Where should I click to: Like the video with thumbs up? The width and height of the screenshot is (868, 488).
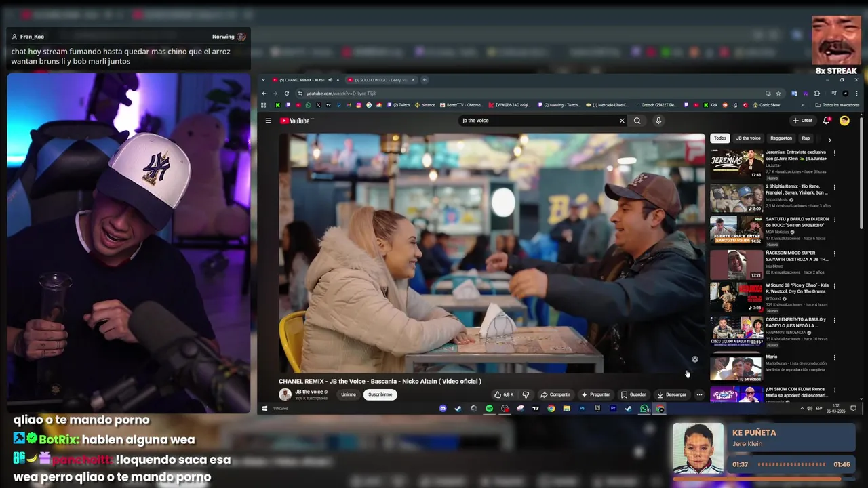[504, 394]
